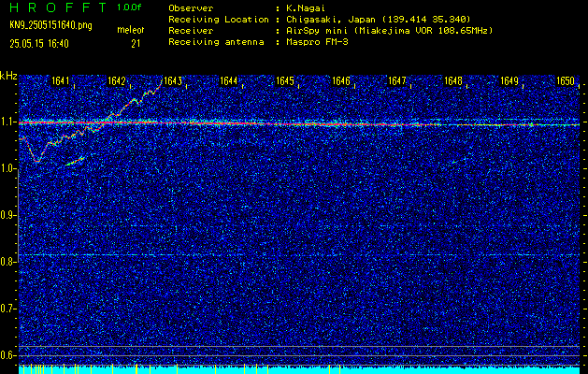
Task: Click the Observer field label
Action: pyautogui.click(x=191, y=7)
